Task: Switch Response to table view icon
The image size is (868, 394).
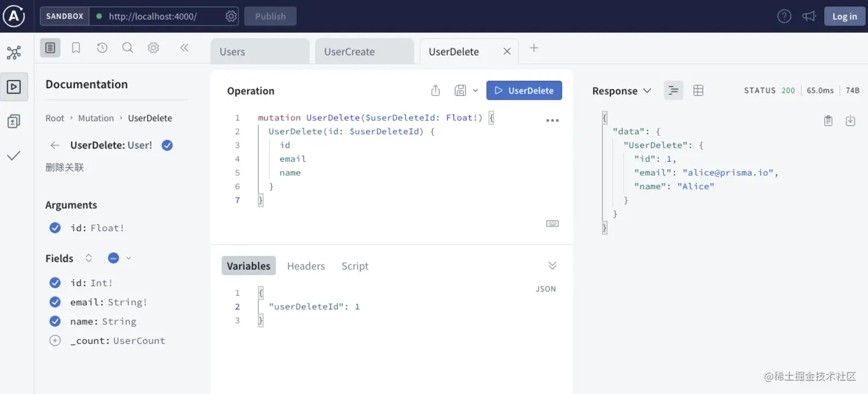Action: 698,90
